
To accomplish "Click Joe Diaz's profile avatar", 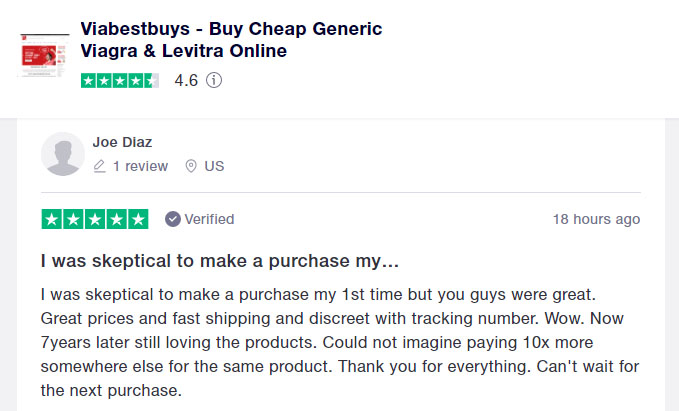I will point(62,153).
